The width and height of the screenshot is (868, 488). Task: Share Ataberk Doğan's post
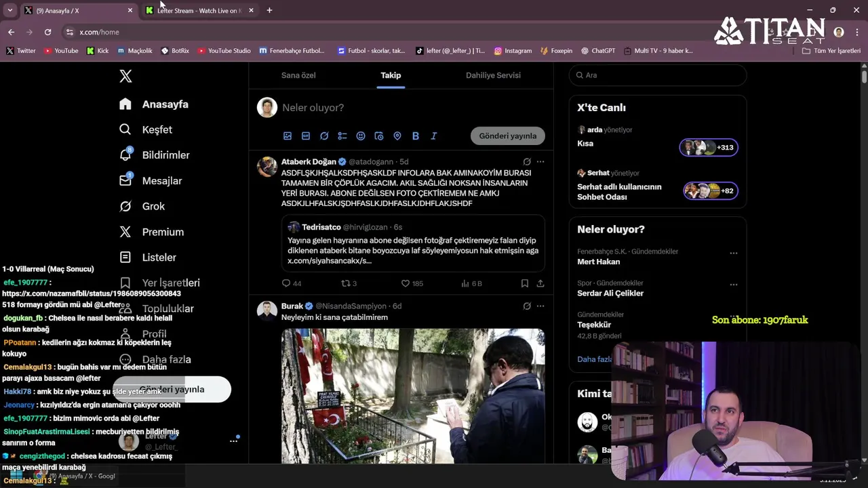pyautogui.click(x=540, y=283)
